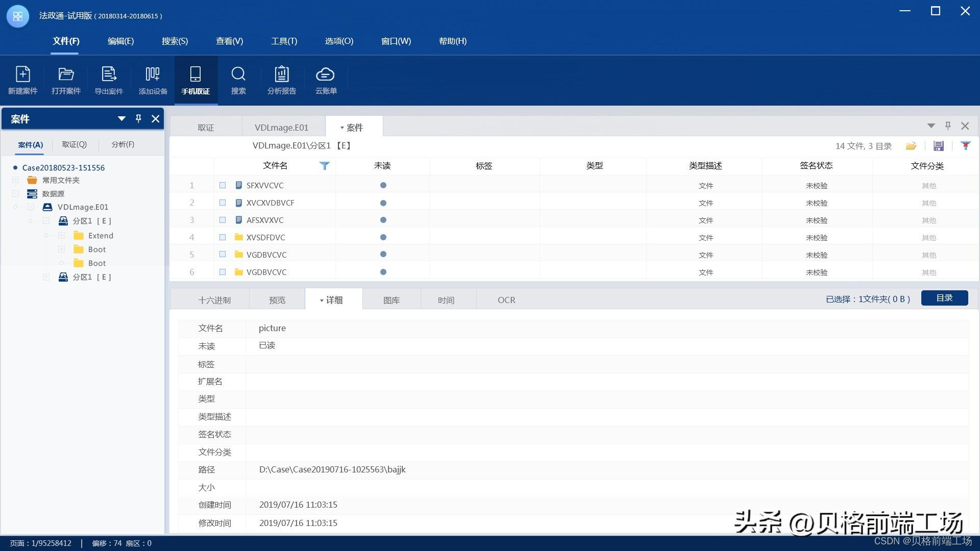
Task: Open the Tools (工具) menu
Action: tap(284, 41)
